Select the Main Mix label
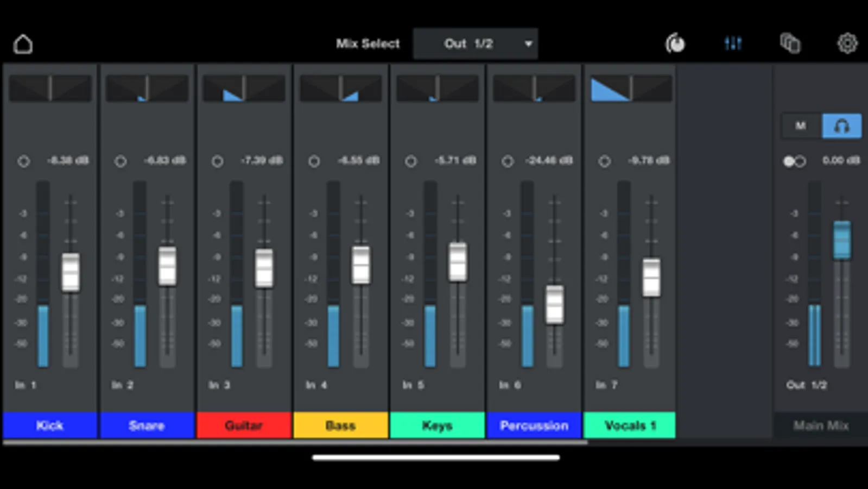The height and width of the screenshot is (489, 868). (821, 425)
